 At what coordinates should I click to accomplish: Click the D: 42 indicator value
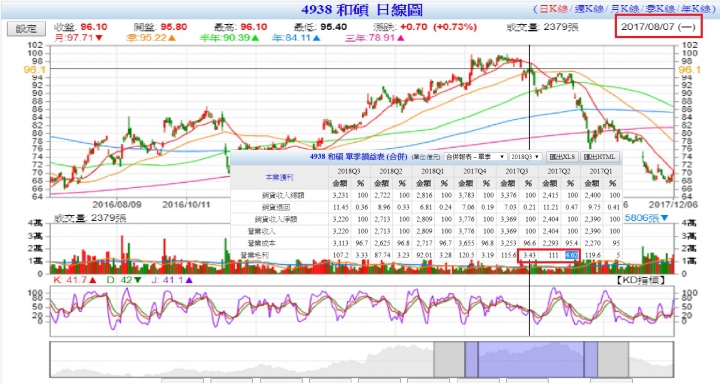pos(124,280)
